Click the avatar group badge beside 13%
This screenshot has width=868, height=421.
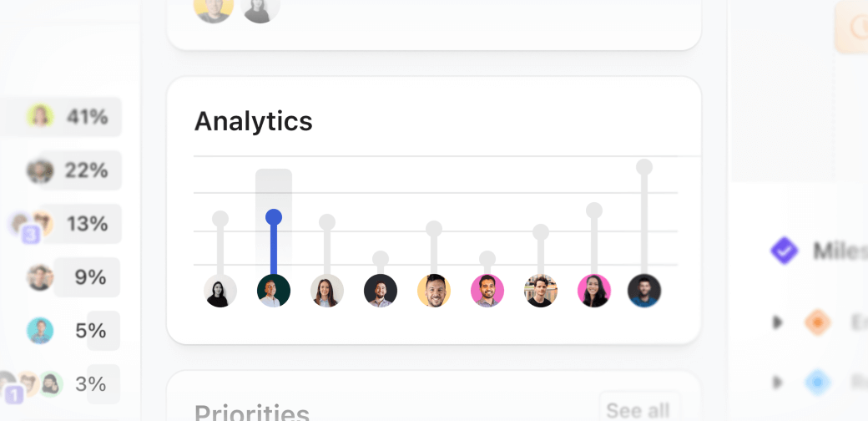[x=31, y=235]
